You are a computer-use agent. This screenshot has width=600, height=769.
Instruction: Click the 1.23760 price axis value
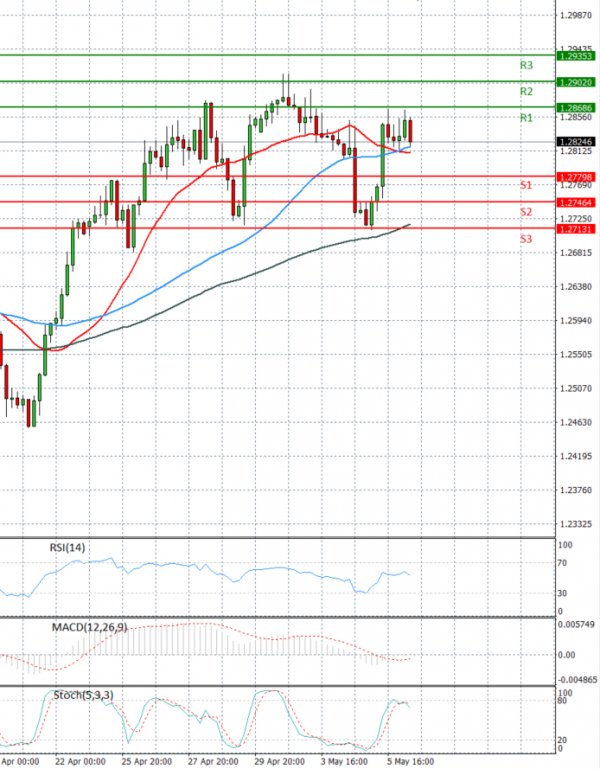click(575, 490)
